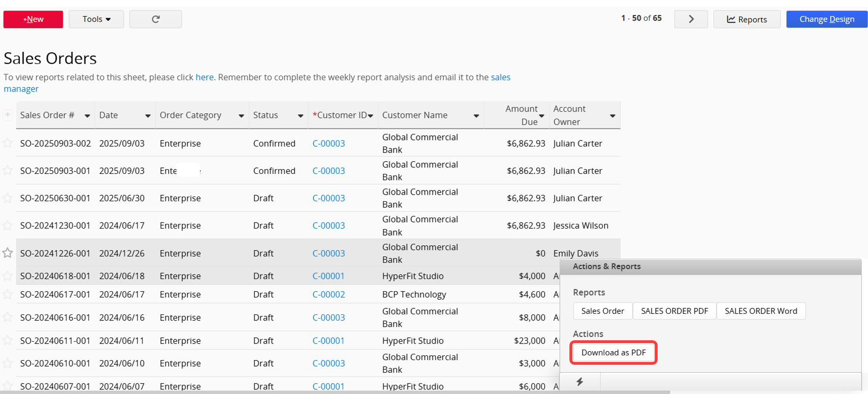Star the SO-20250903-002 order row
The width and height of the screenshot is (868, 394).
8,143
